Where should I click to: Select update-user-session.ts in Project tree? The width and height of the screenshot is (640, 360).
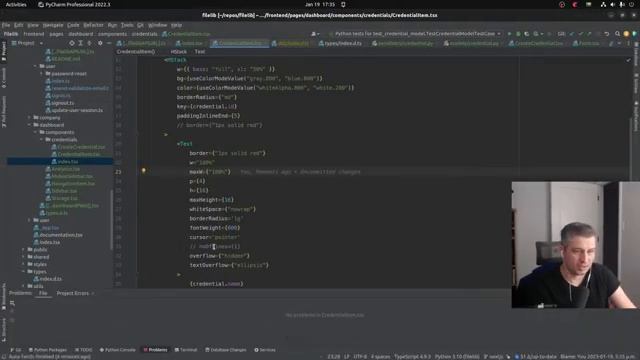pos(74,110)
